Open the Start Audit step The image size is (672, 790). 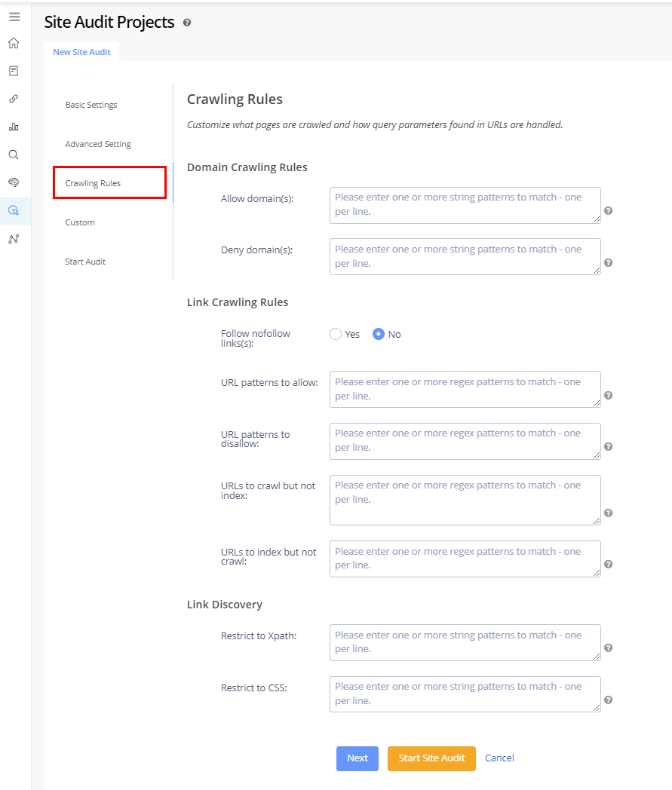85,262
